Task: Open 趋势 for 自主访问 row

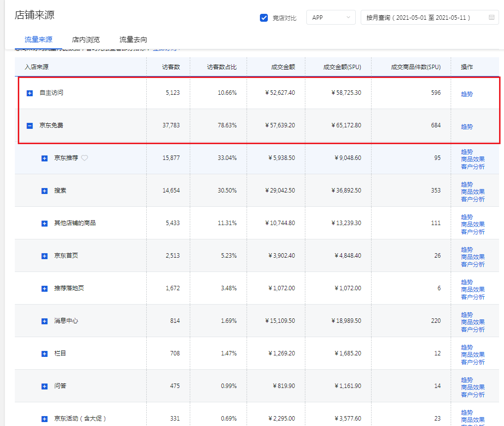Action: 467,94
